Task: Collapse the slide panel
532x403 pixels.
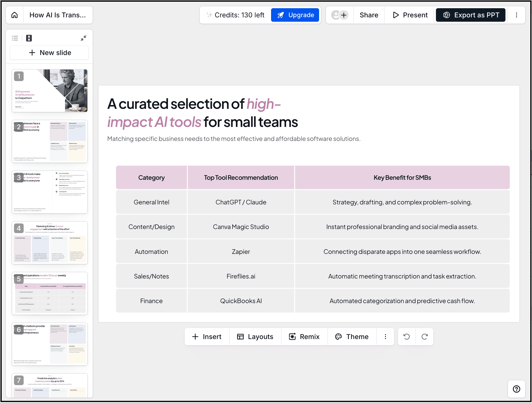Action: click(84, 38)
